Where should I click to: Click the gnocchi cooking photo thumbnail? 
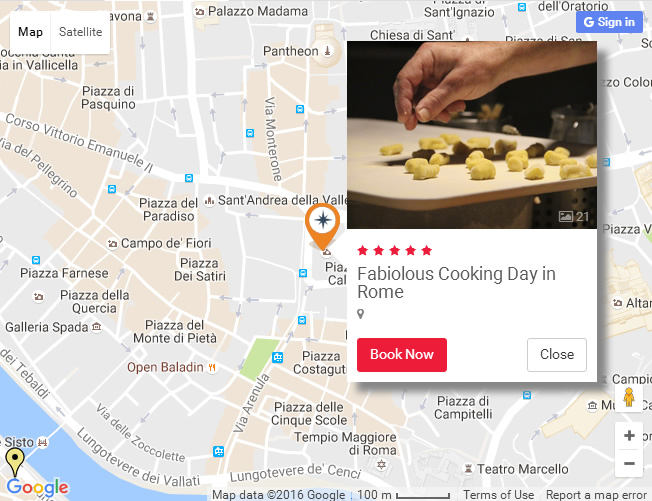[x=472, y=135]
